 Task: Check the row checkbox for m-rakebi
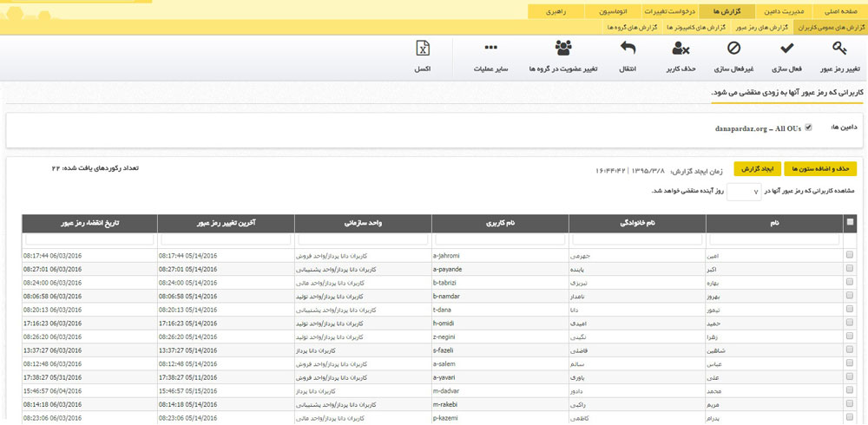click(x=850, y=403)
